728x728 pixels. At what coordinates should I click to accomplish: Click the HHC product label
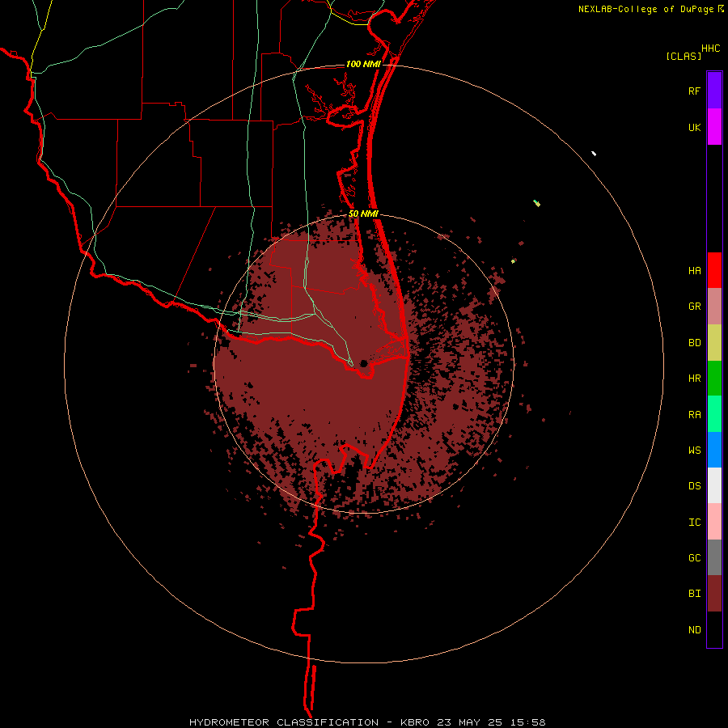711,49
